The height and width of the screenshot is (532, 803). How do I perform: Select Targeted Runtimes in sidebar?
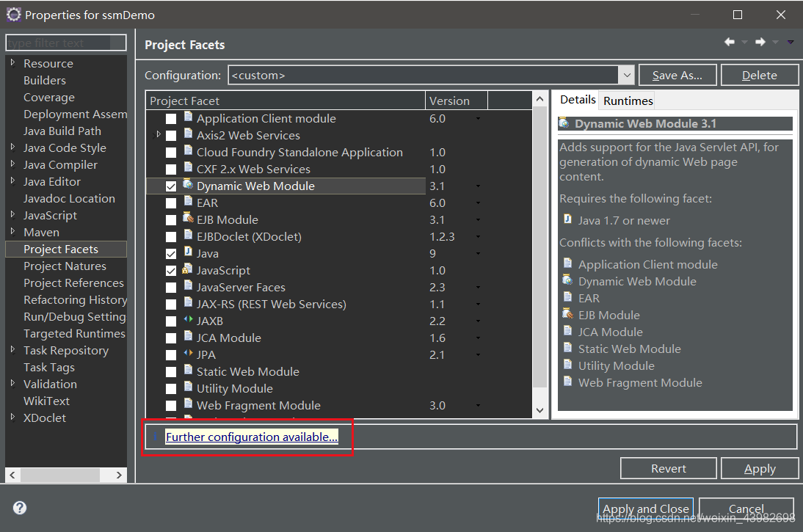pos(74,334)
